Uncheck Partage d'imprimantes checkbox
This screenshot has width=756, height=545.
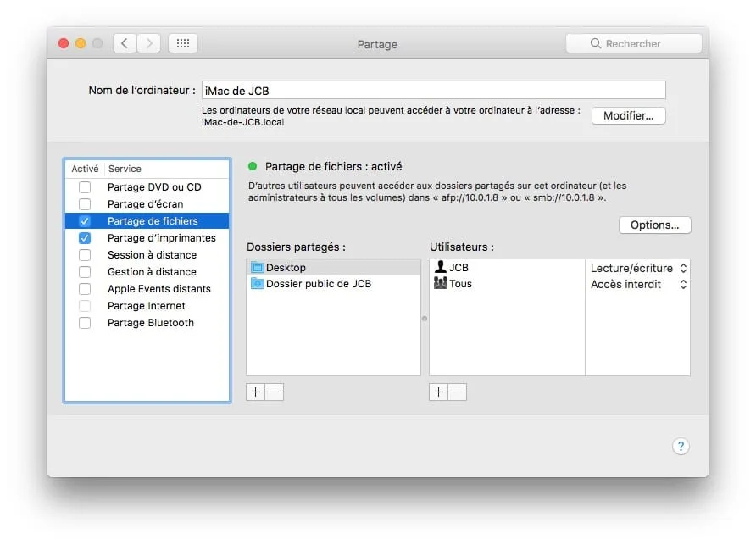[85, 238]
